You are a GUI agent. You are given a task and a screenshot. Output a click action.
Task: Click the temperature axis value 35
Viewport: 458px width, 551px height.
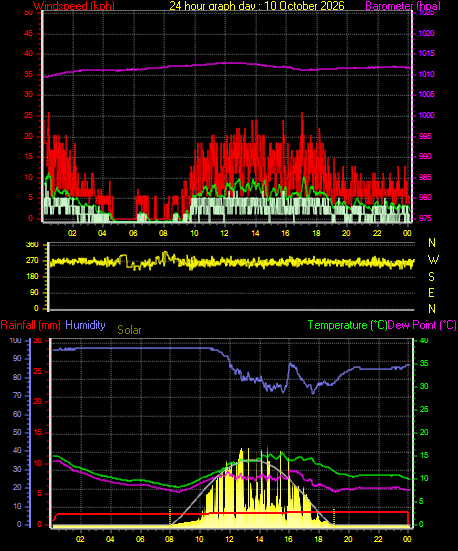[x=424, y=363]
